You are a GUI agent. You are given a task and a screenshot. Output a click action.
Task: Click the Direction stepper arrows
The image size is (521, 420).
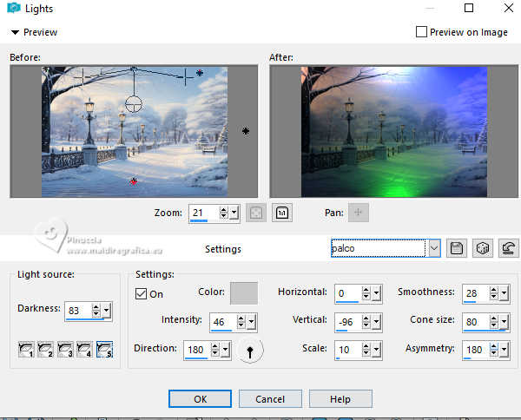(x=215, y=350)
